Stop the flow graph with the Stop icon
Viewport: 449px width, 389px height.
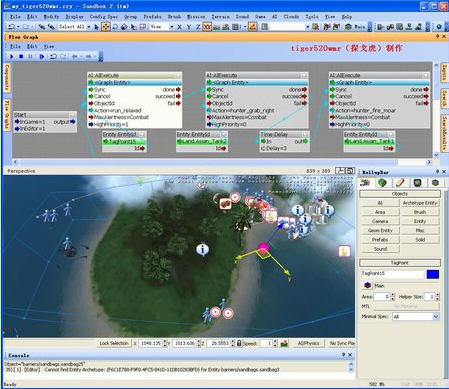21,56
